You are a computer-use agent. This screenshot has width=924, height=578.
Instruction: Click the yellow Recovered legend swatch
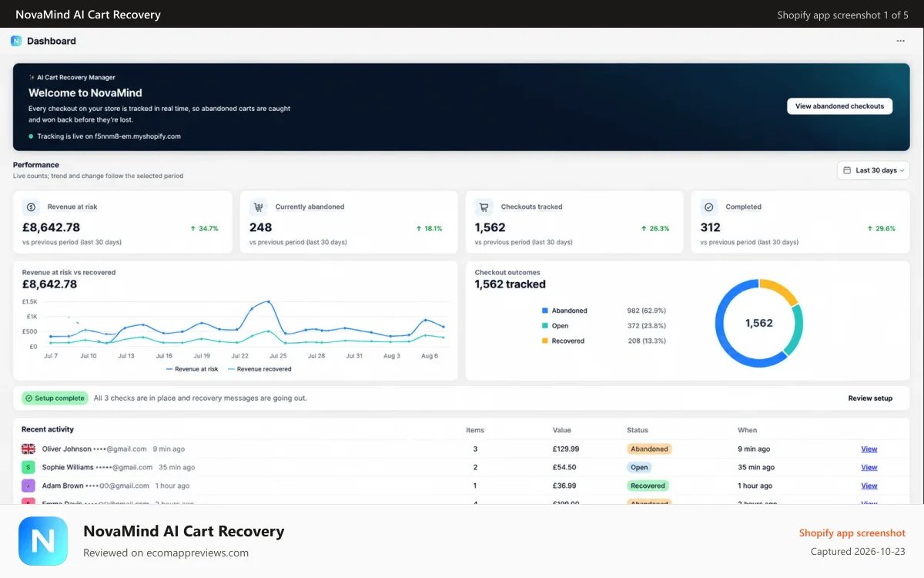[545, 341]
